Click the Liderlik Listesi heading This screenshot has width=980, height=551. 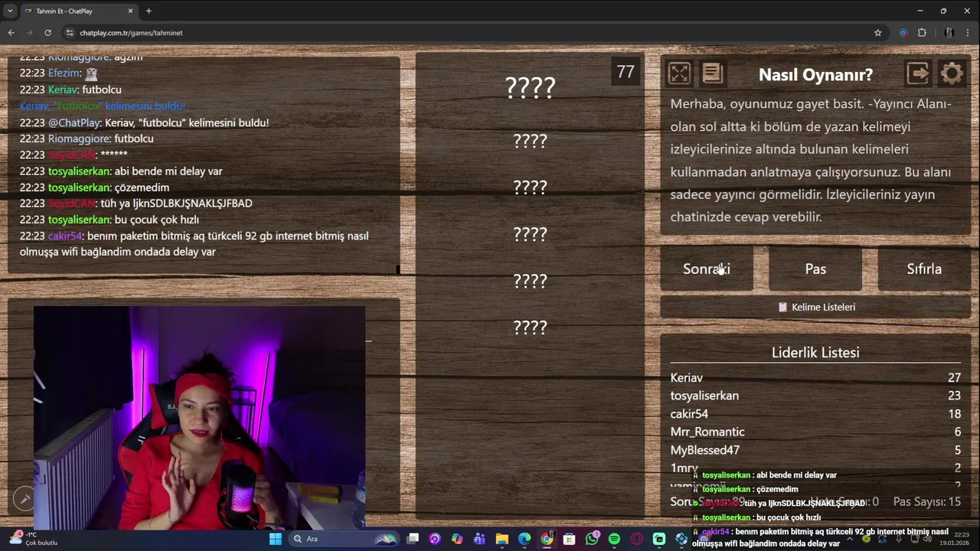click(815, 352)
